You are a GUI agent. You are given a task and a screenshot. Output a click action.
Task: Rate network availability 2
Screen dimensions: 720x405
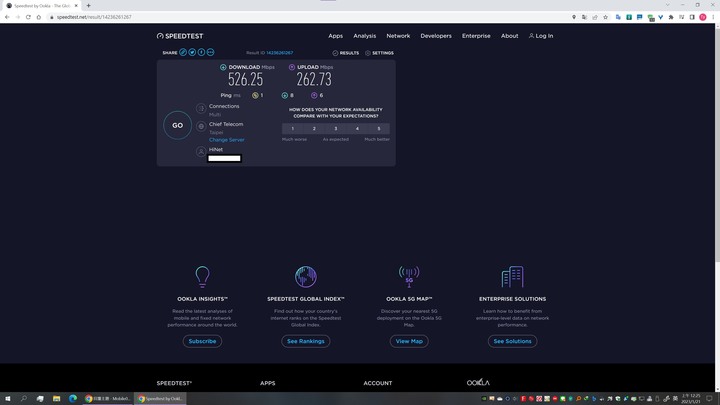(x=314, y=129)
